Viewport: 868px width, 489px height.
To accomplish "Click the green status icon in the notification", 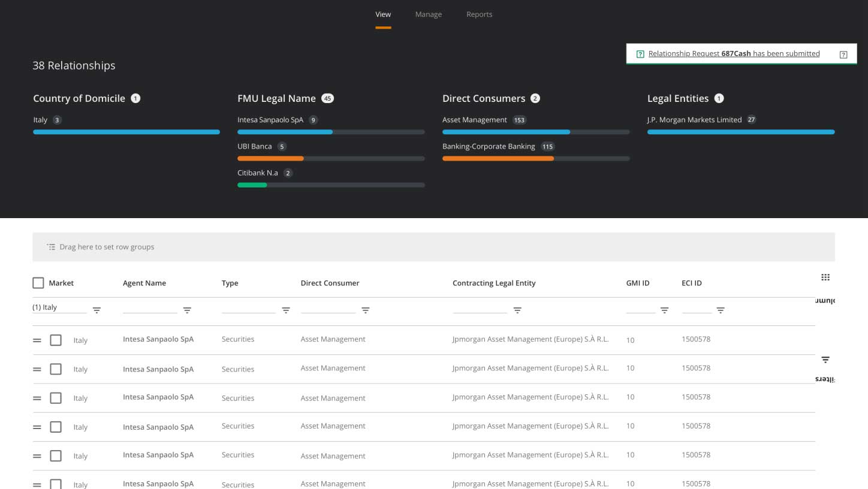I will click(x=640, y=54).
